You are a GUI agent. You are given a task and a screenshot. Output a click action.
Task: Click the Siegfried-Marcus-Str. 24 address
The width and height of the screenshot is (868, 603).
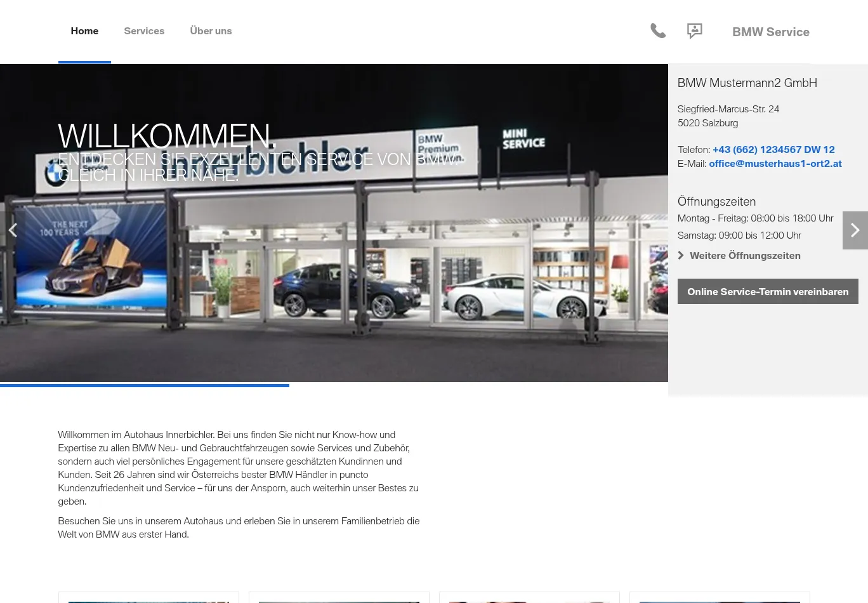[728, 109]
